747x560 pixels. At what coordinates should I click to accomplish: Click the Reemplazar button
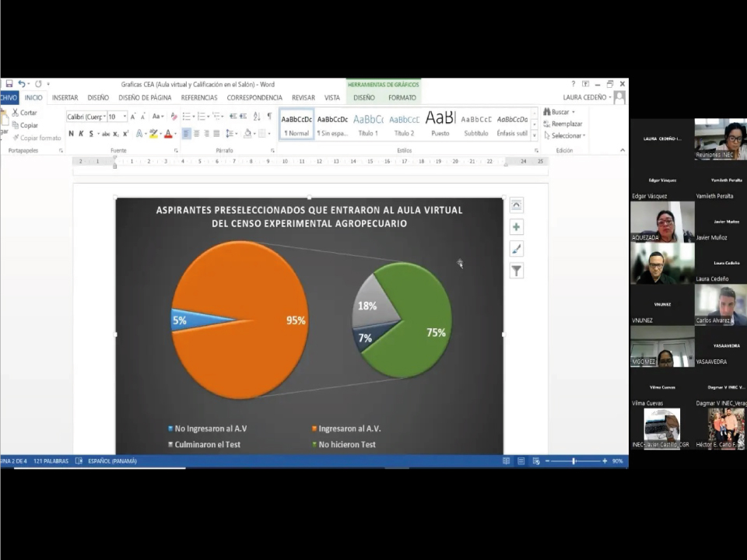pyautogui.click(x=563, y=124)
